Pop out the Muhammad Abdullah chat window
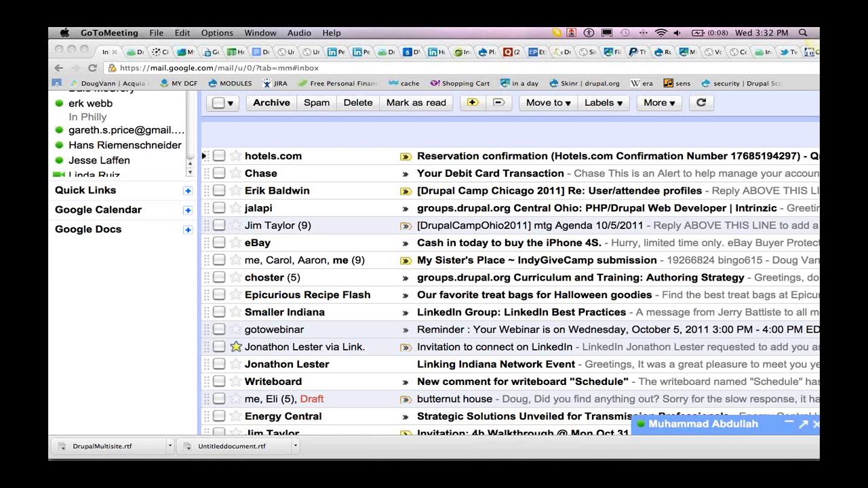The width and height of the screenshot is (868, 488). (x=803, y=424)
